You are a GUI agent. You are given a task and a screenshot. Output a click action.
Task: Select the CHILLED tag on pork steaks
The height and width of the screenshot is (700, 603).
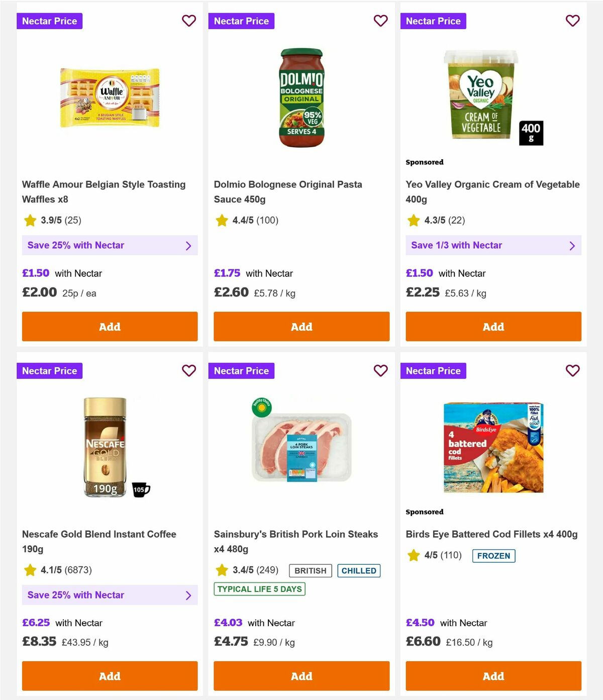(359, 571)
